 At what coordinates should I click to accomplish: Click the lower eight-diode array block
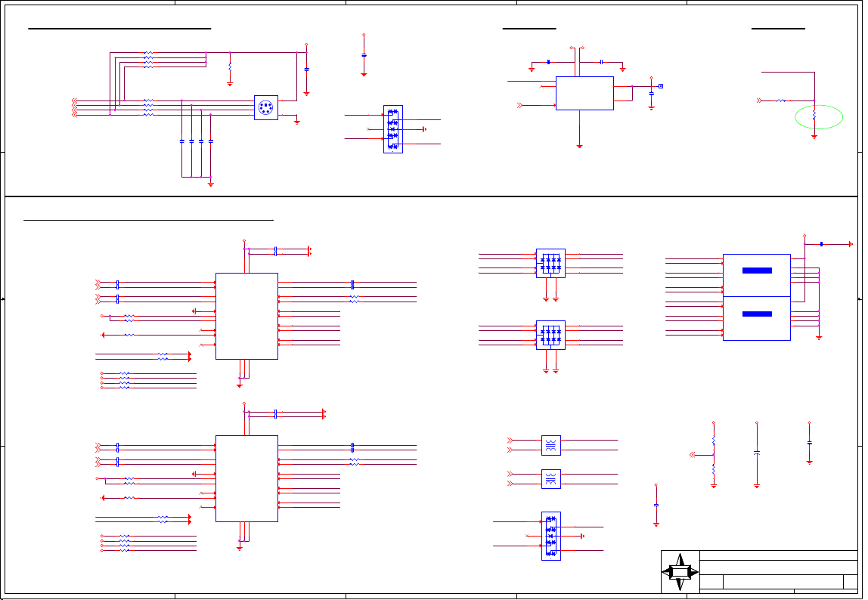(550, 335)
